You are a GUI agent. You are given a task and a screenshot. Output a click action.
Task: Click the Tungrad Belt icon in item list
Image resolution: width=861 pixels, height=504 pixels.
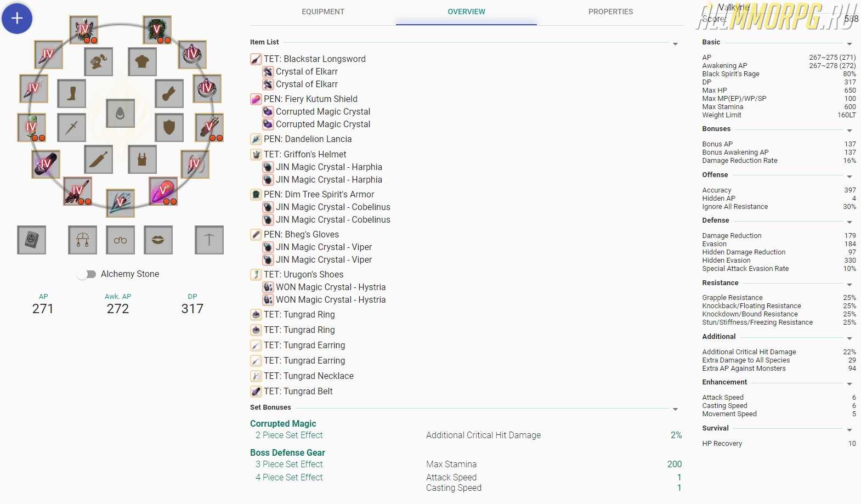(x=256, y=392)
